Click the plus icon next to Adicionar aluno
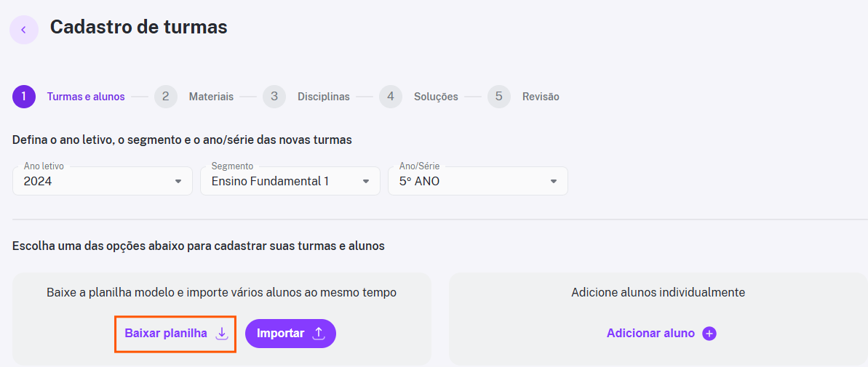 [709, 334]
